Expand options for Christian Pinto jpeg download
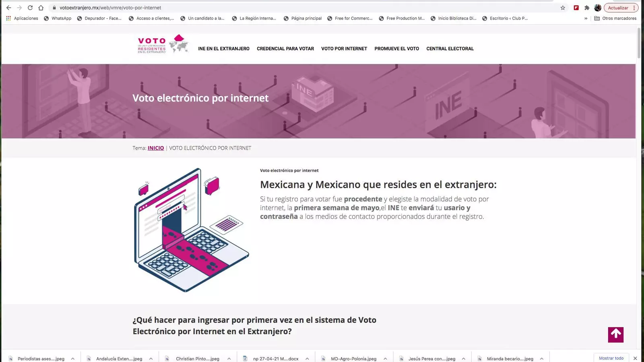The image size is (644, 362). coord(229,358)
